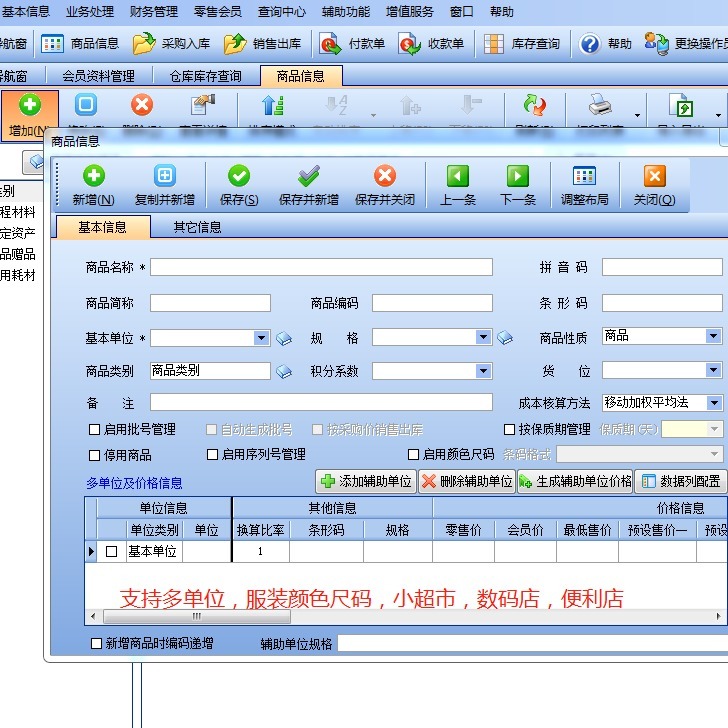This screenshot has height=728, width=728.
Task: Open 收款单 receipt form
Action: 431,44
